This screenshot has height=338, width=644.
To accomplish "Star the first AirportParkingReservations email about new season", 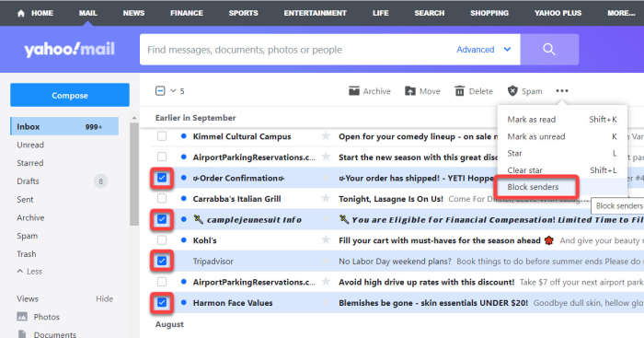I will coord(326,157).
